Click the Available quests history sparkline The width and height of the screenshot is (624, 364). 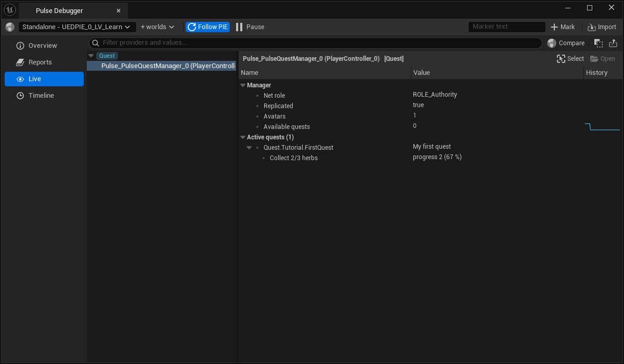(603, 127)
